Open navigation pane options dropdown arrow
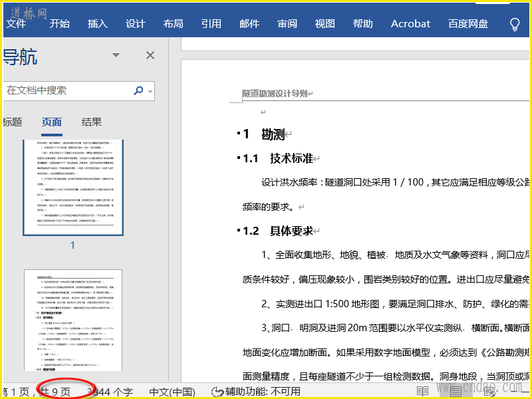Viewport: 532px width, 399px height. (x=116, y=55)
